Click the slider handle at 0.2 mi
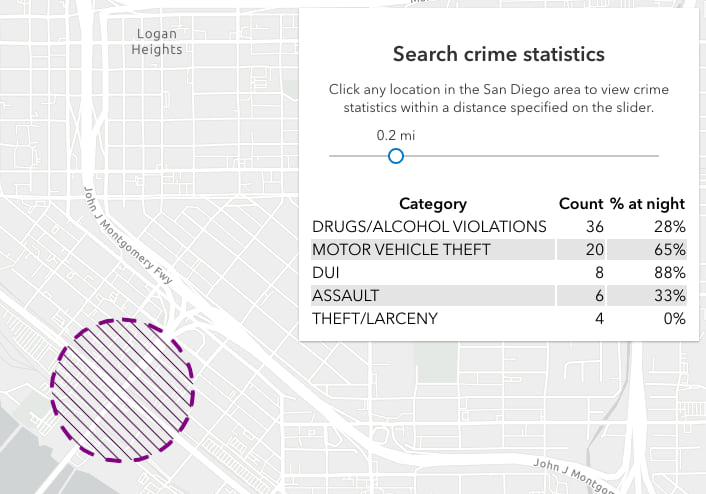The image size is (706, 494). (395, 156)
